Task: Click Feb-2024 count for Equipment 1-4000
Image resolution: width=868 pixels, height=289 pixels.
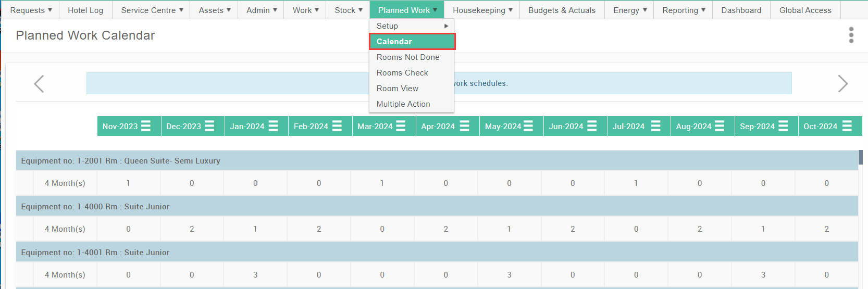Action: pos(319,229)
